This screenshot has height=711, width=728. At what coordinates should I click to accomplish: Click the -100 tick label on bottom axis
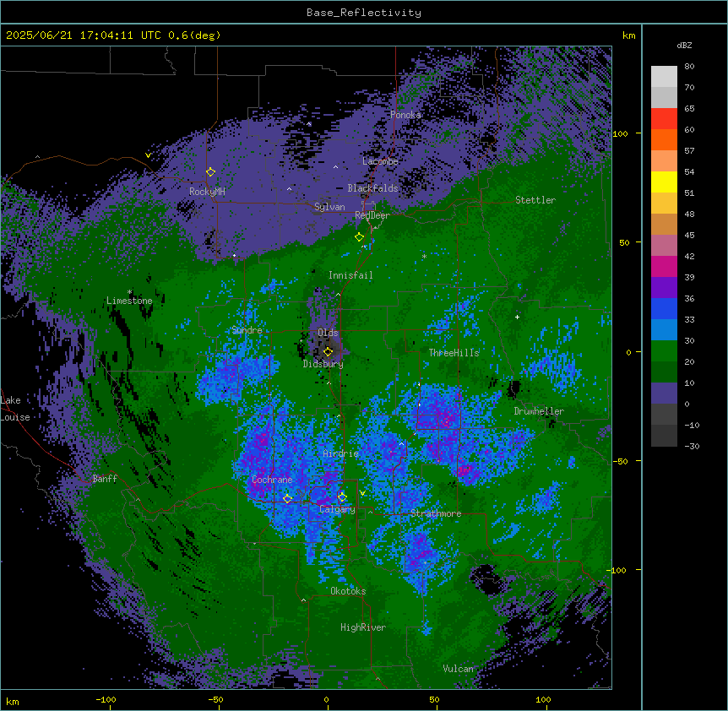[x=106, y=699]
